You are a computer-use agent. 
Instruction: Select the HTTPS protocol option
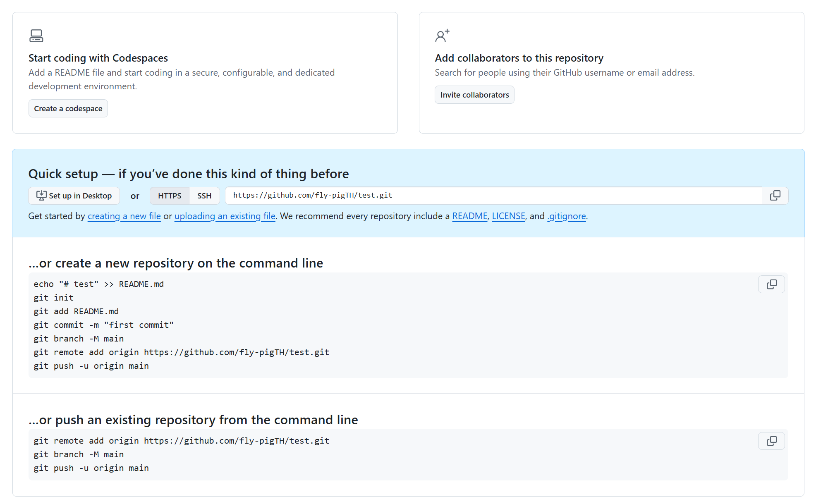170,196
